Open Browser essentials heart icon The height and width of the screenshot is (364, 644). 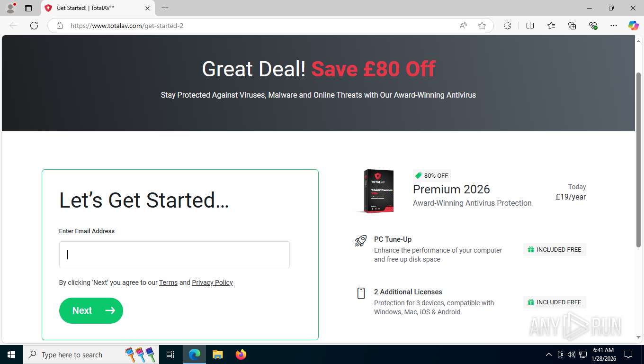pos(593,26)
